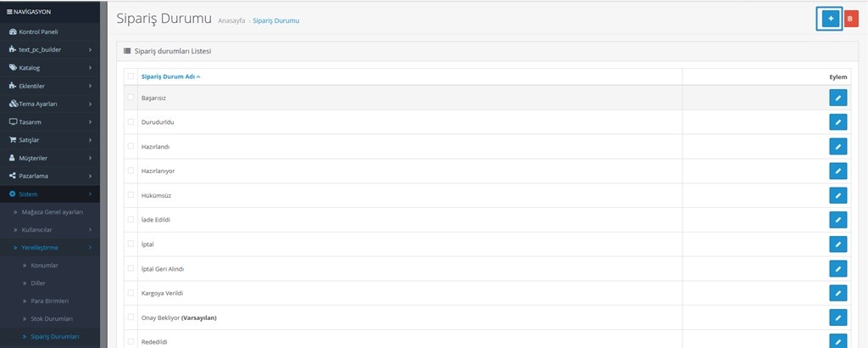Edit the Hazırlanıyor order status
Image resolution: width=868 pixels, height=348 pixels.
[837, 171]
